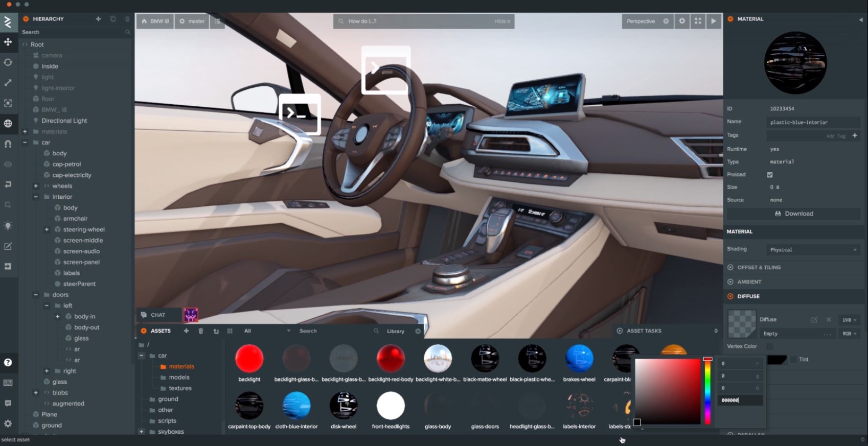
Task: Click the Download button
Action: point(793,214)
